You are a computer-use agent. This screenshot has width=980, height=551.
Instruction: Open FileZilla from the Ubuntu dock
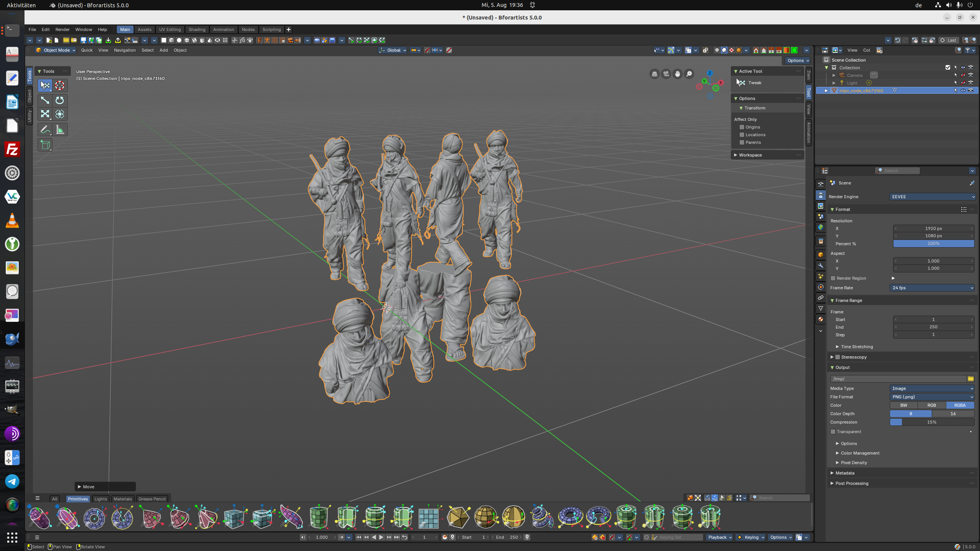pos(12,149)
